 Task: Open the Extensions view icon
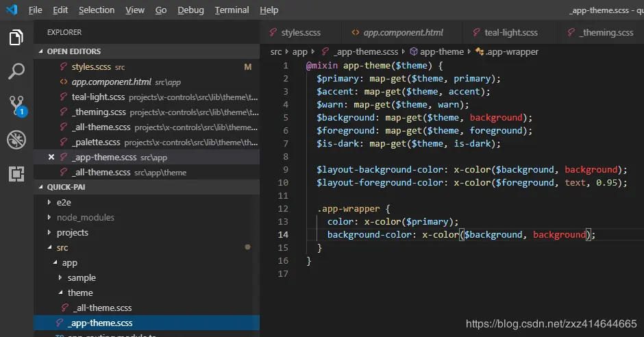point(16,174)
